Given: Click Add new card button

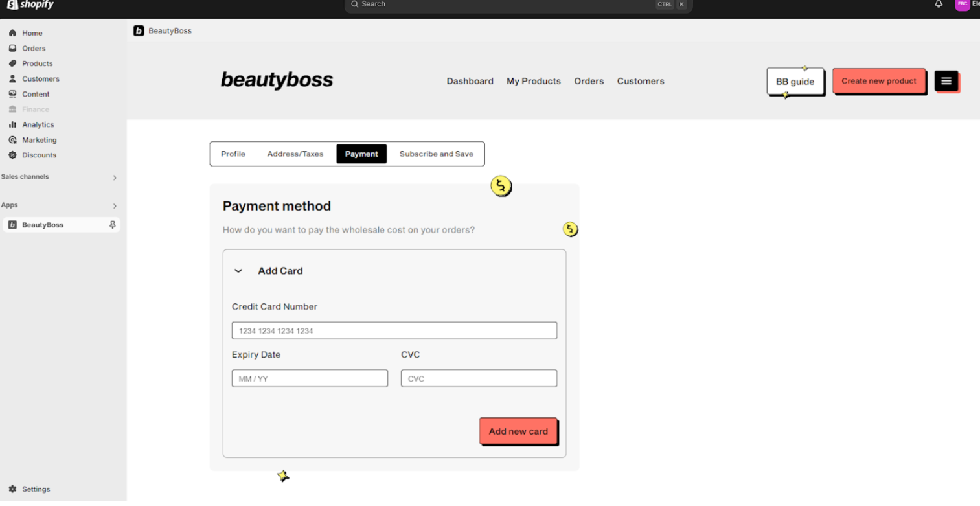Looking at the screenshot, I should [518, 431].
